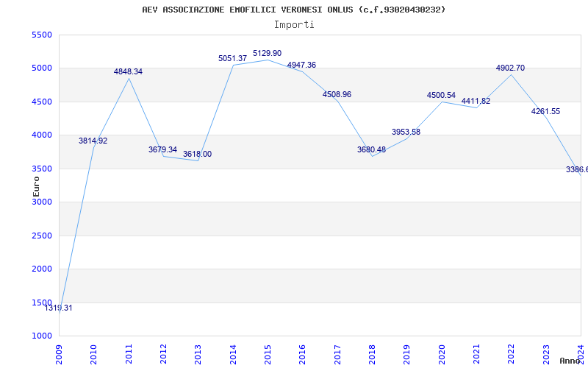Screen dimensions: 588x368
Task: Click the 2010 year tick label
Action: [x=94, y=354]
